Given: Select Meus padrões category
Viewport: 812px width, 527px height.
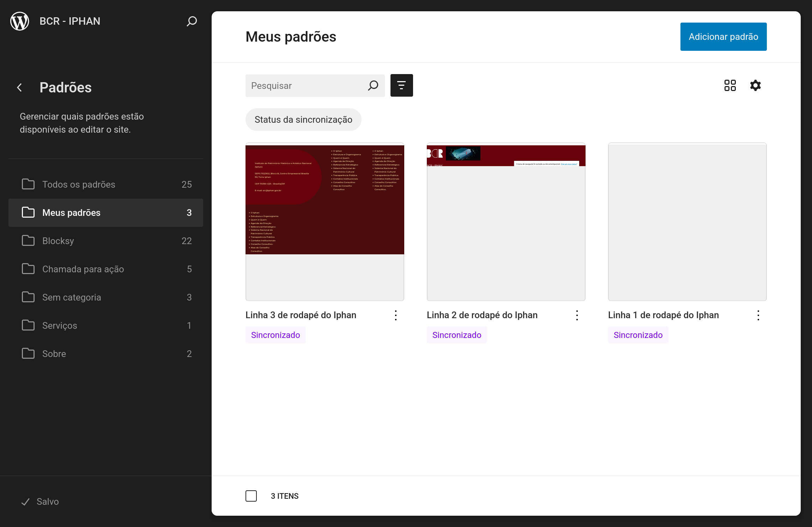Looking at the screenshot, I should click(x=106, y=212).
